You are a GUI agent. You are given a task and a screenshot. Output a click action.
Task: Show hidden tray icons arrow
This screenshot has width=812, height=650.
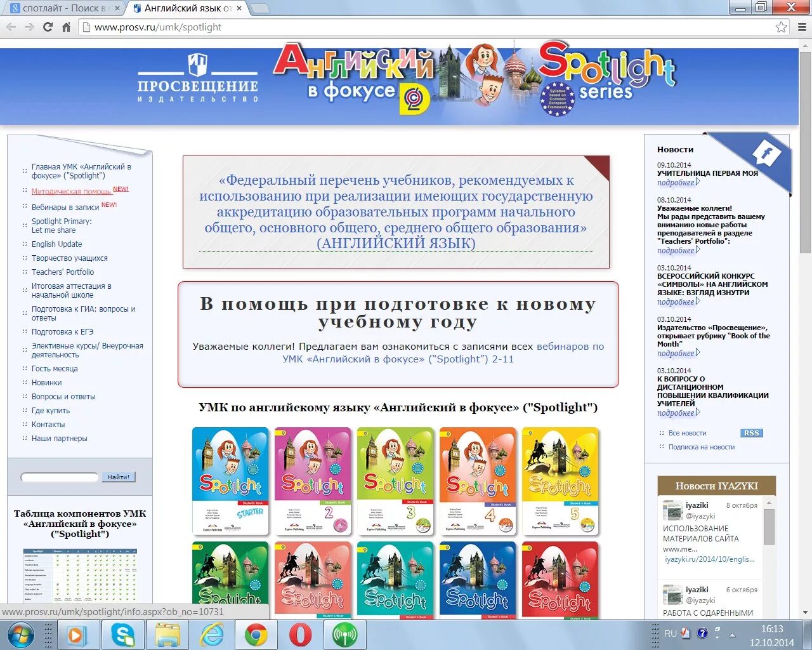pyautogui.click(x=733, y=634)
